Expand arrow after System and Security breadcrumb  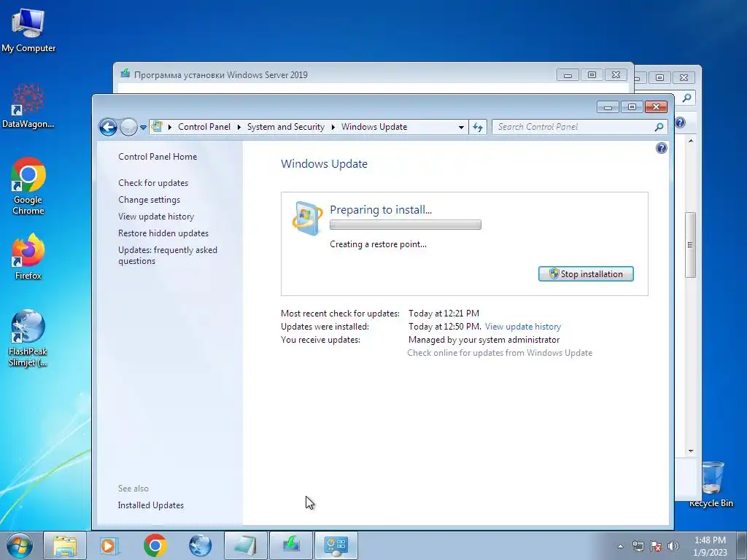(333, 127)
